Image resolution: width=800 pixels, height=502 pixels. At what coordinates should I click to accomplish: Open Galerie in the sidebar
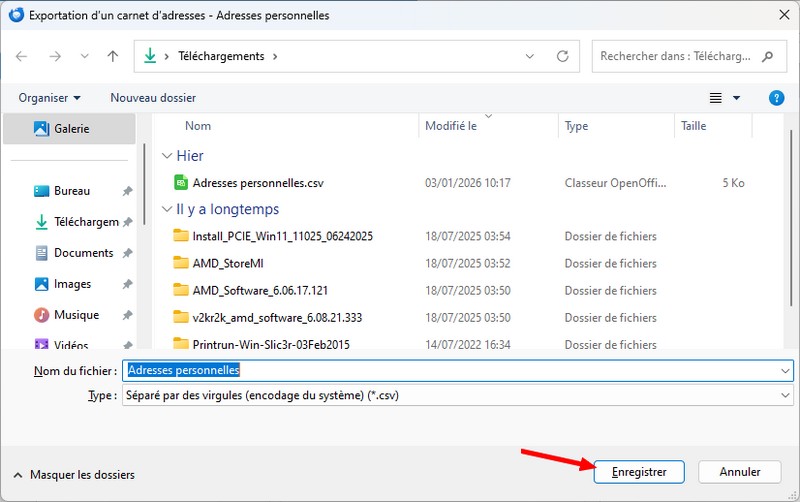point(71,129)
